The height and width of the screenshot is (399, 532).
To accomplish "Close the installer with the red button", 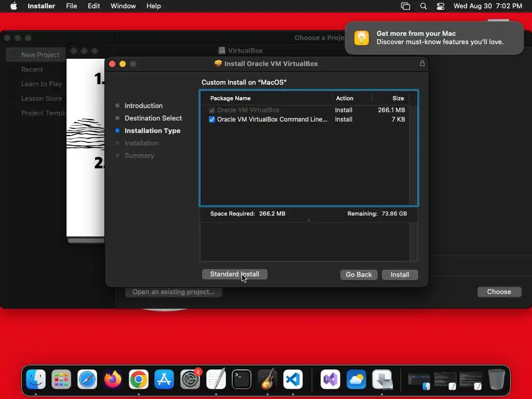I will 112,64.
